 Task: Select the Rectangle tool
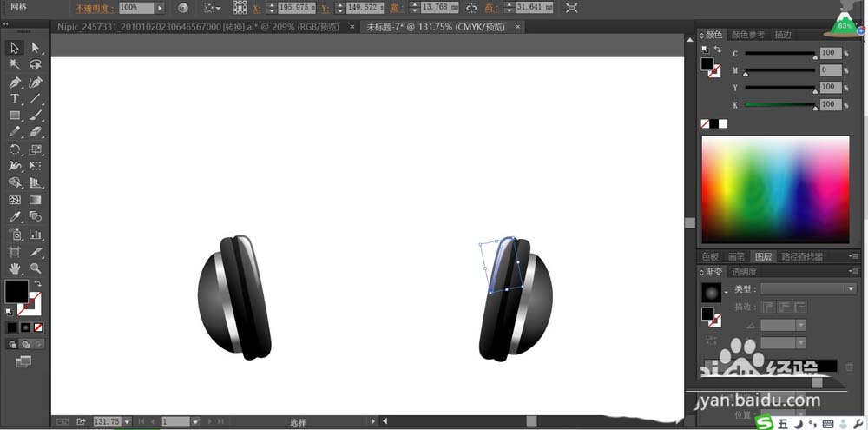point(15,116)
